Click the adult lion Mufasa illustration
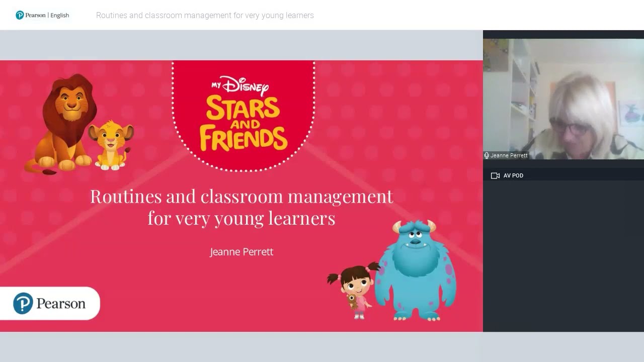The width and height of the screenshot is (644, 362). (x=61, y=124)
